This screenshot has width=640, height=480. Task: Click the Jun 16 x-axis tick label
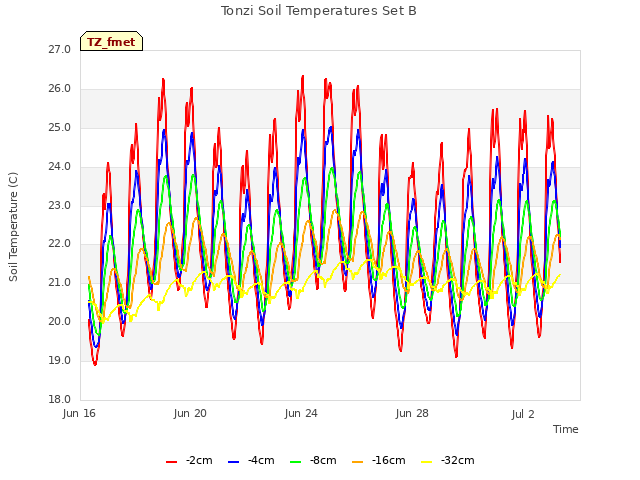click(x=79, y=413)
